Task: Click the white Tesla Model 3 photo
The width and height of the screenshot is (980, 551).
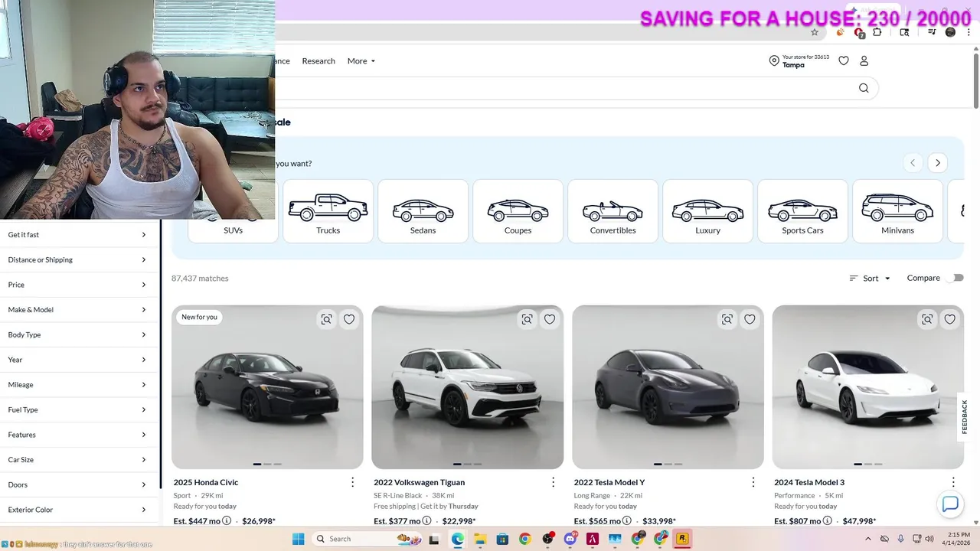Action: click(x=868, y=387)
